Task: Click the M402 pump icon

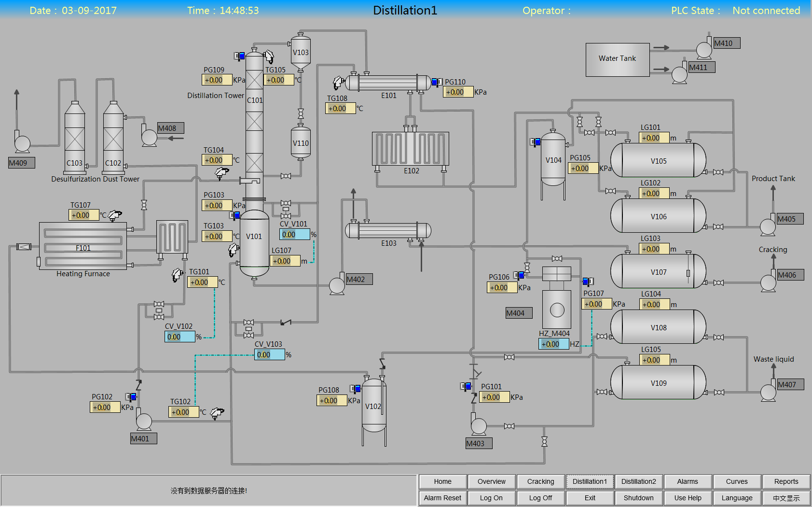Action: click(337, 285)
